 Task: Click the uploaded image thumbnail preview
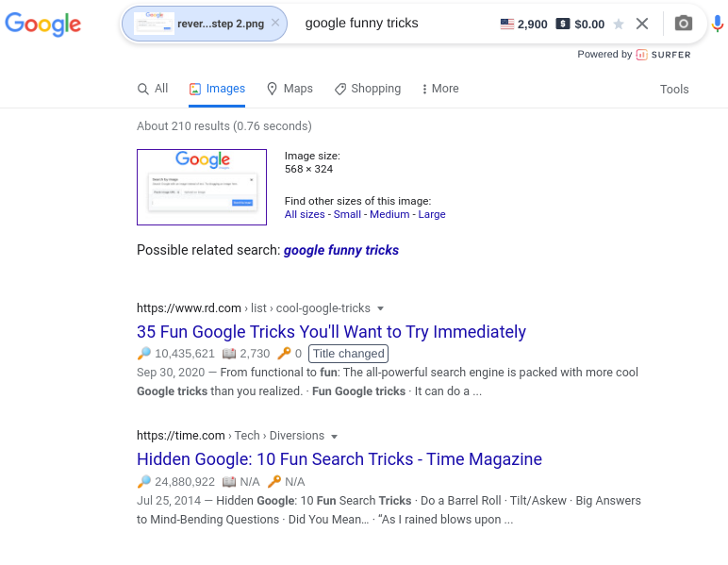click(202, 187)
